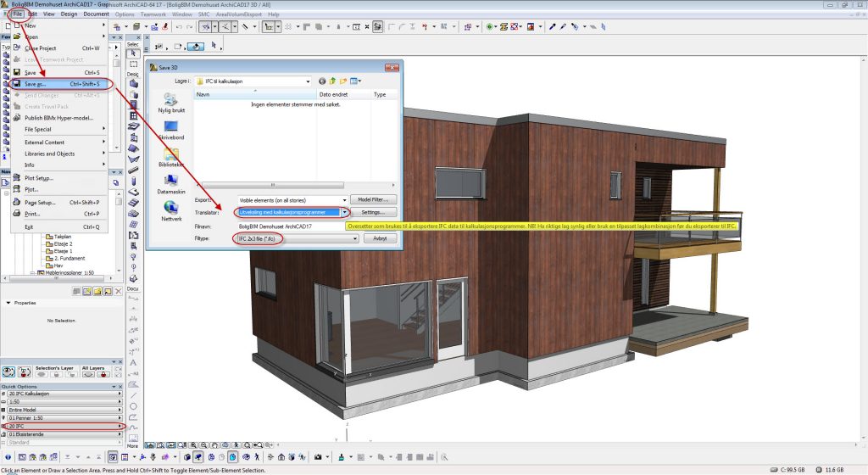868x475 pixels.
Task: Open the Filtype IFC 2x3 dropdown
Action: click(x=354, y=239)
